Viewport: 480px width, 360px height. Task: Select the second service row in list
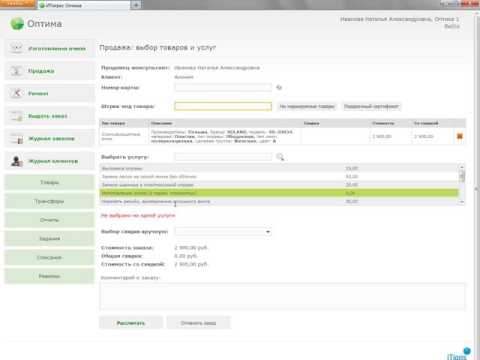pos(279,176)
